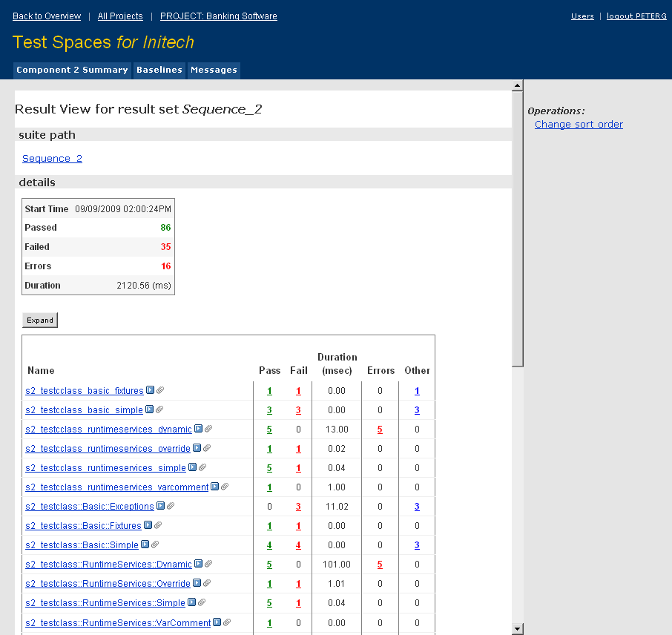
Task: Open s2_testclass::Basic::Exceptions test link
Action: (90, 507)
